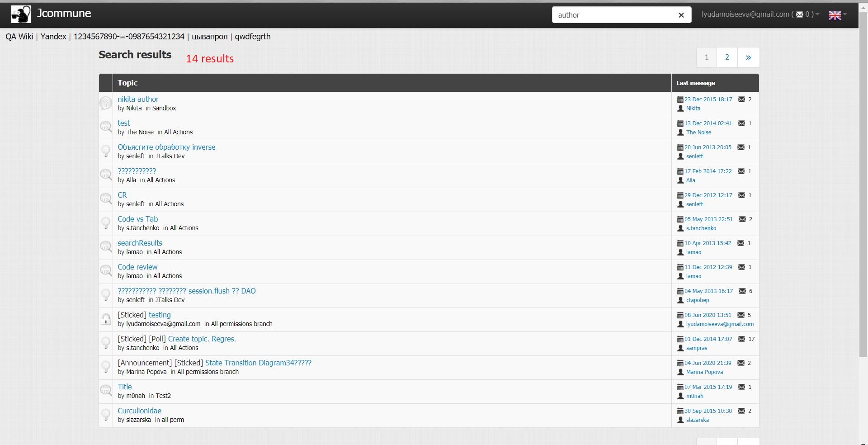
Task: Click the Jcommune logo image
Action: click(21, 14)
